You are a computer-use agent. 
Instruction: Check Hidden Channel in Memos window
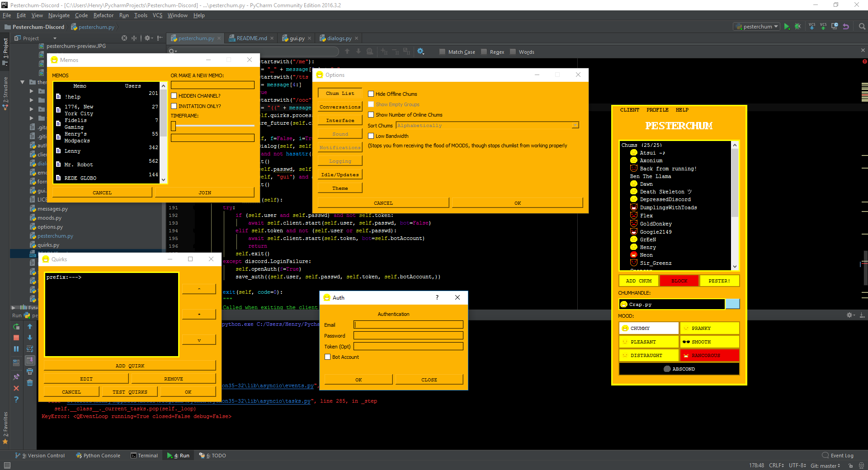(x=174, y=96)
